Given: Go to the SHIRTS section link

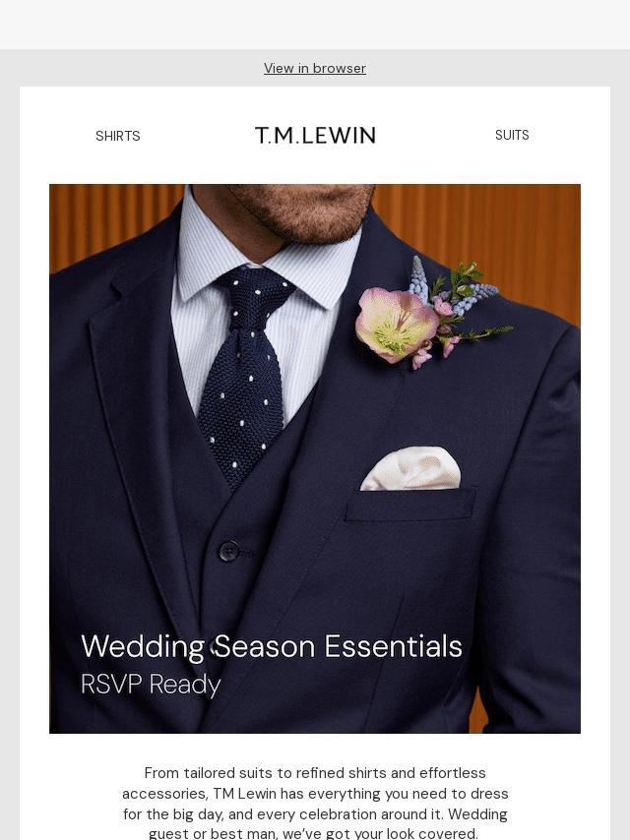Looking at the screenshot, I should (x=117, y=136).
